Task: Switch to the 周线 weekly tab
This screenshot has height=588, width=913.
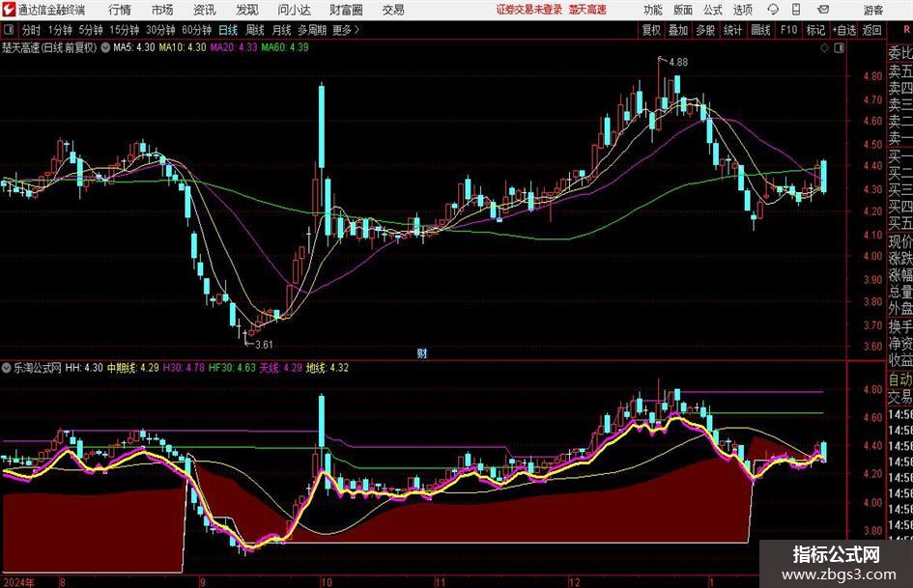Action: 254,30
